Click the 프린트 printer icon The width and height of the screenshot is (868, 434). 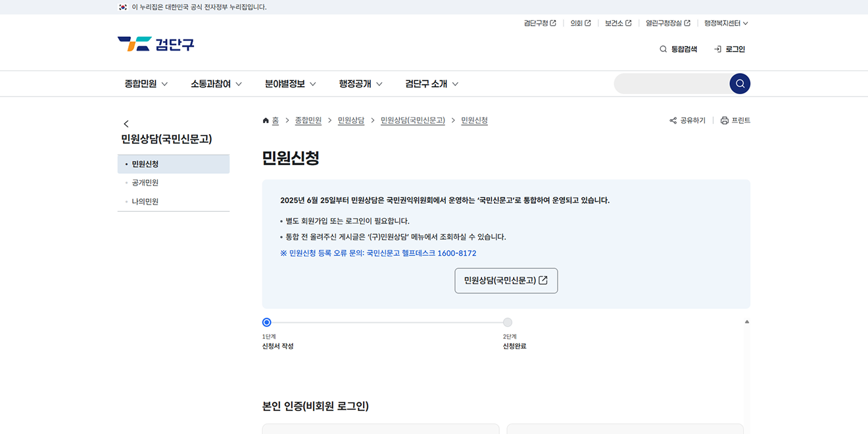[x=725, y=120]
